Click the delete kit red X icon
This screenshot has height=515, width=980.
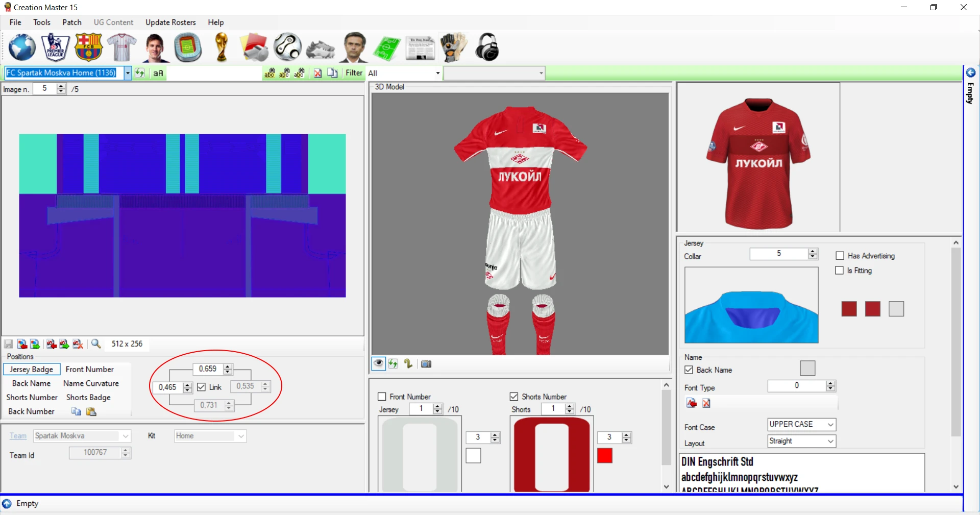tap(317, 73)
